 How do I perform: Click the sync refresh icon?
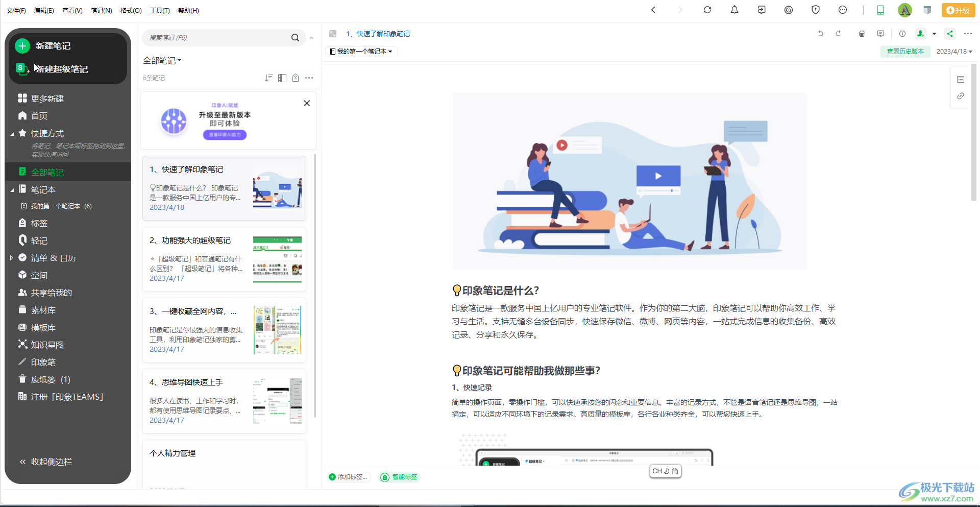pos(707,10)
